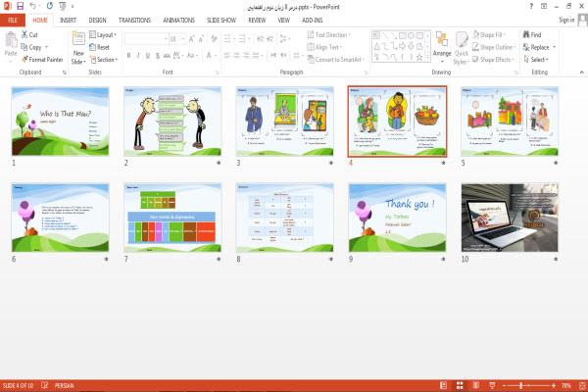Click the Copy icon

(24, 47)
